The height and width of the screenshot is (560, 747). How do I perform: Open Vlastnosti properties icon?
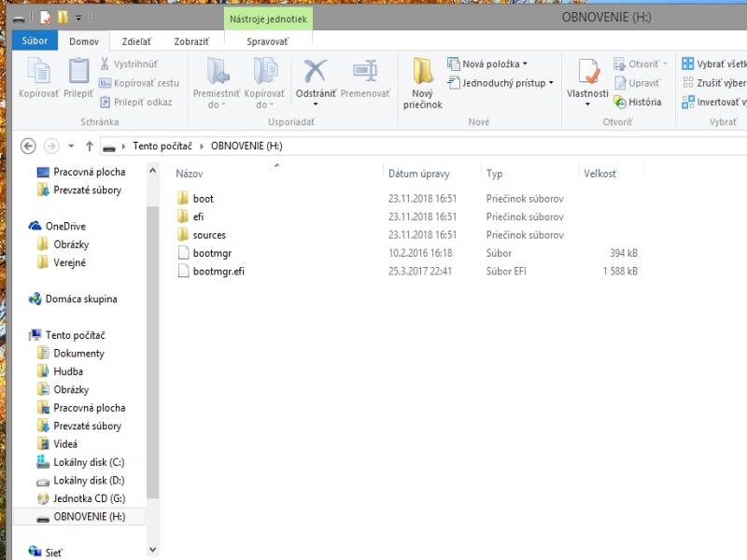(x=587, y=73)
